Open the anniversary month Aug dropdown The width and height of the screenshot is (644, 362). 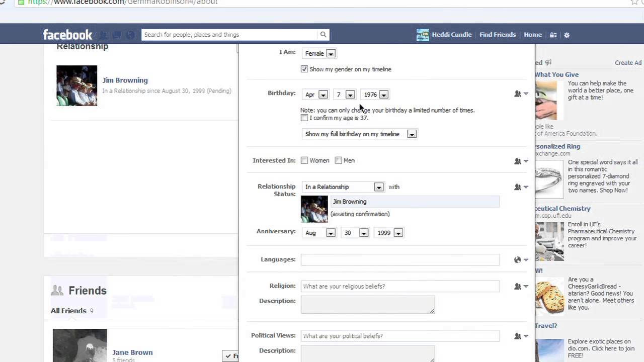click(x=319, y=233)
